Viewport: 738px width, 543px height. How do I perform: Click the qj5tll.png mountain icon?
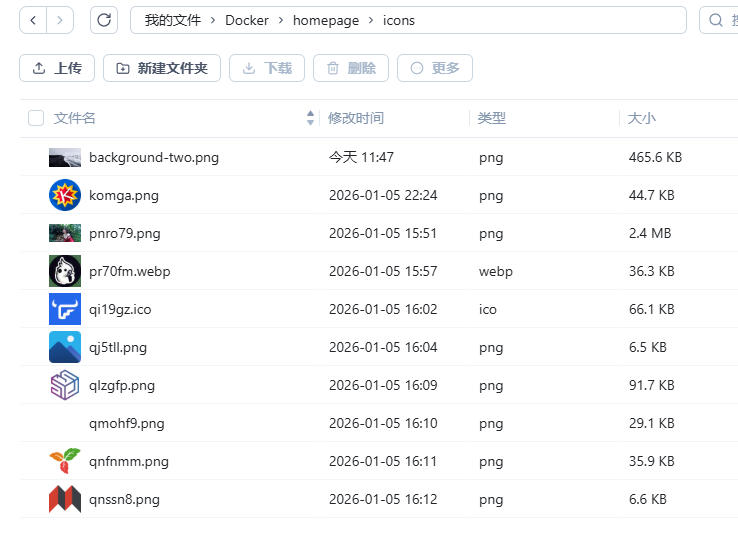65,347
